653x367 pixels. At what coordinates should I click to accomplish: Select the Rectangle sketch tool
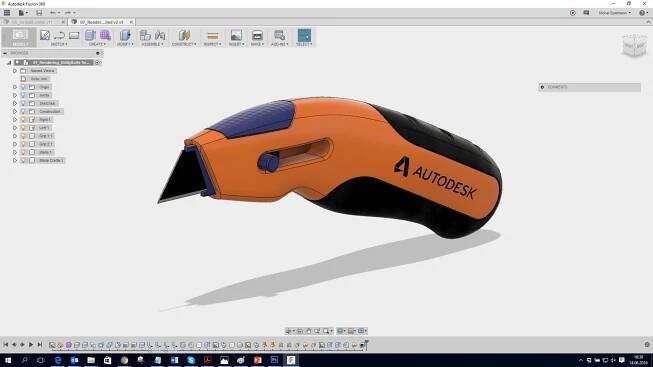74,35
